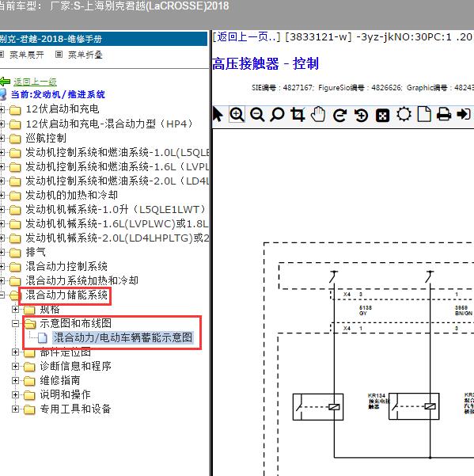Select 维修指南 tree item
The image size is (474, 476).
click(x=60, y=381)
